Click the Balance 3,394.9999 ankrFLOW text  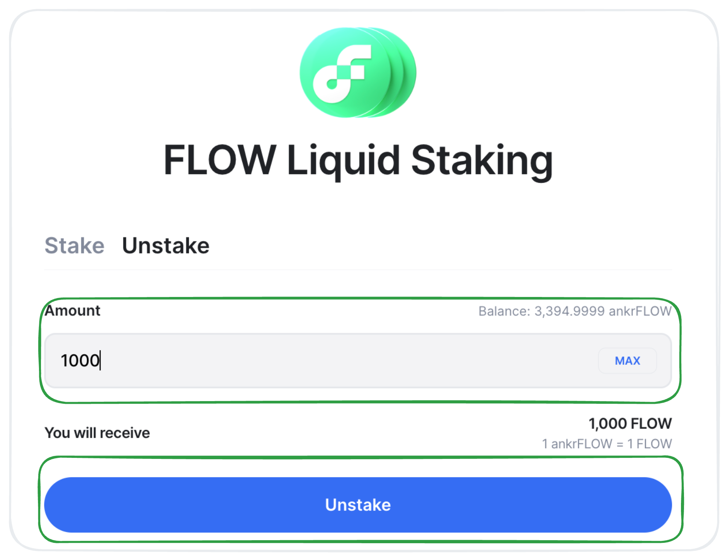(x=575, y=311)
